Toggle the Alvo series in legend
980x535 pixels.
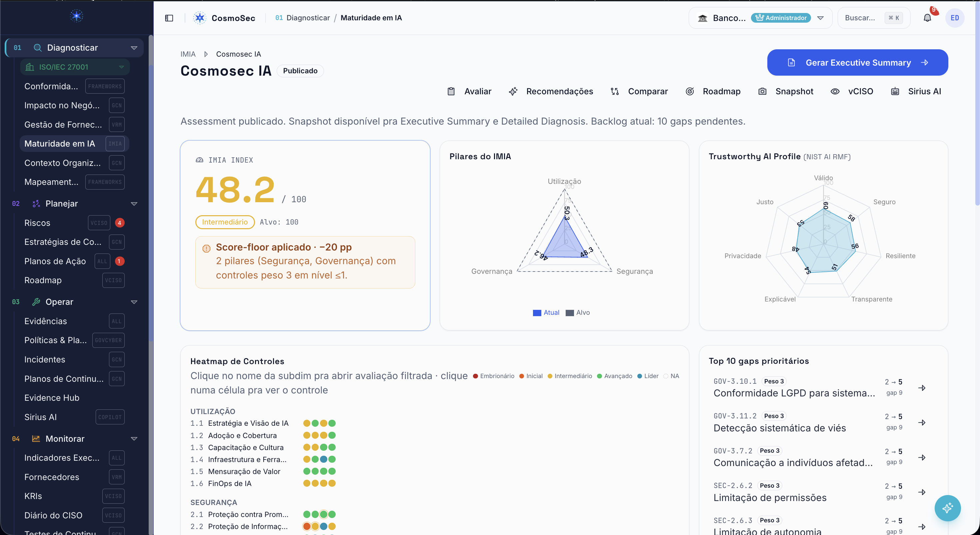click(577, 312)
